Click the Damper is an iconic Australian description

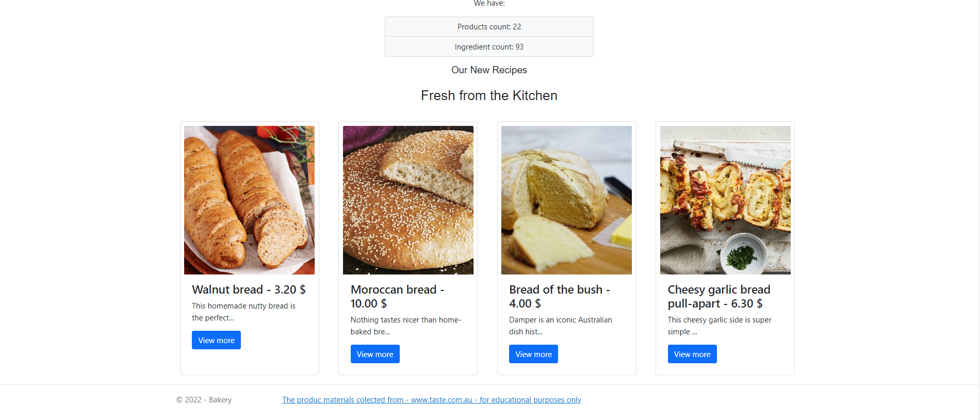pyautogui.click(x=560, y=326)
